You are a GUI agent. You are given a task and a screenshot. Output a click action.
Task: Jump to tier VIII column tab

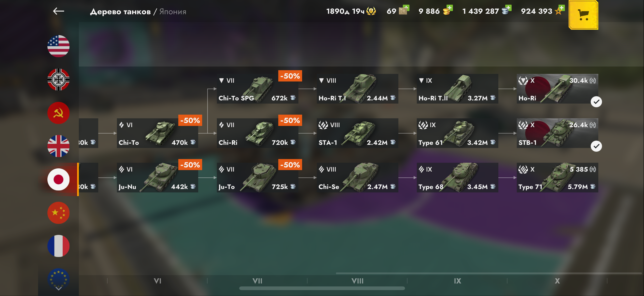click(x=357, y=281)
